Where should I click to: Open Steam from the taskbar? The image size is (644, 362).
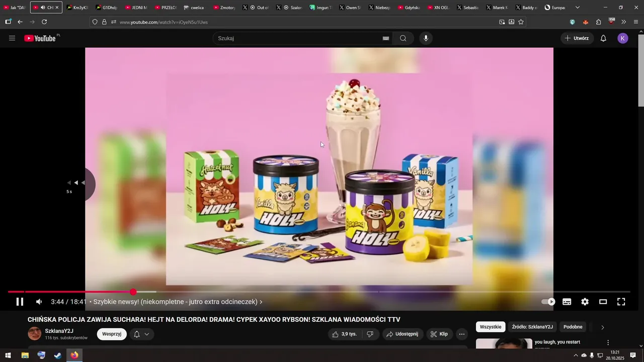pos(58,355)
